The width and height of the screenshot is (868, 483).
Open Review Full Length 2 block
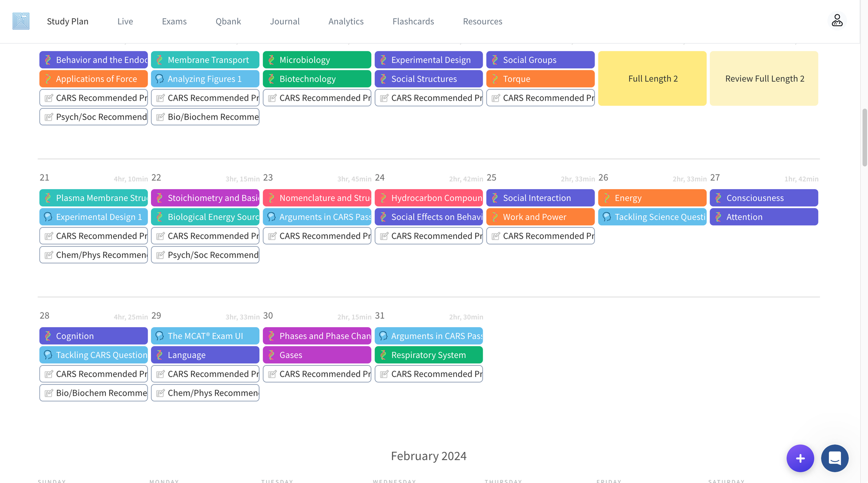coord(764,79)
